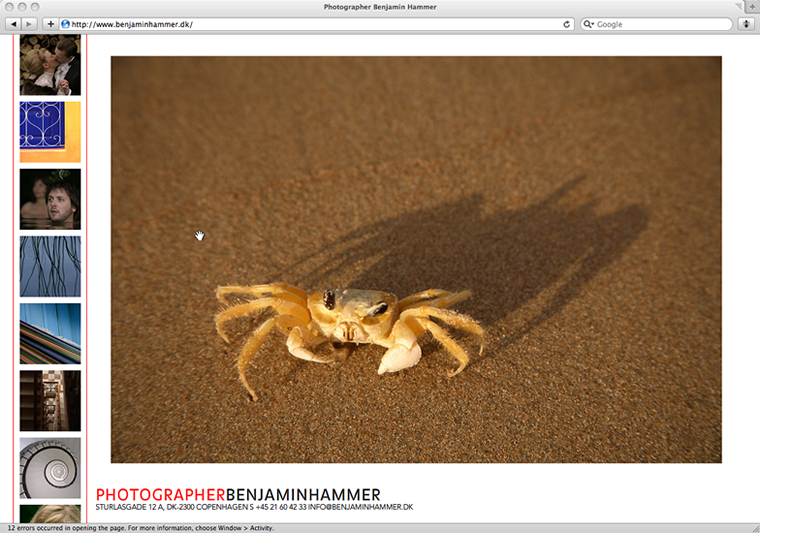Click the INFO@BENJAMINHAMMER.DK email link

(360, 508)
